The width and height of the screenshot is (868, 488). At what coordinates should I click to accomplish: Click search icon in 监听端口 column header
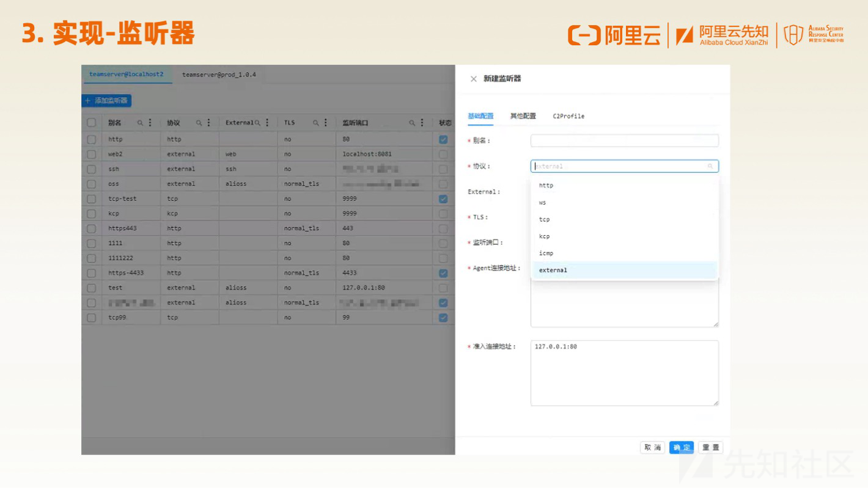point(413,123)
